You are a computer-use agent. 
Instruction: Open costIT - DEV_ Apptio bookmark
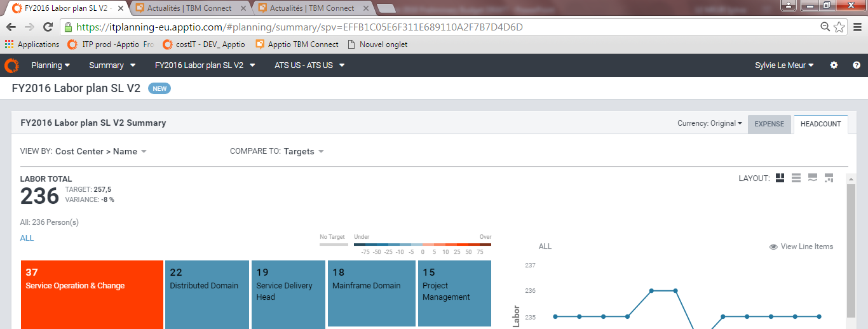click(x=204, y=44)
